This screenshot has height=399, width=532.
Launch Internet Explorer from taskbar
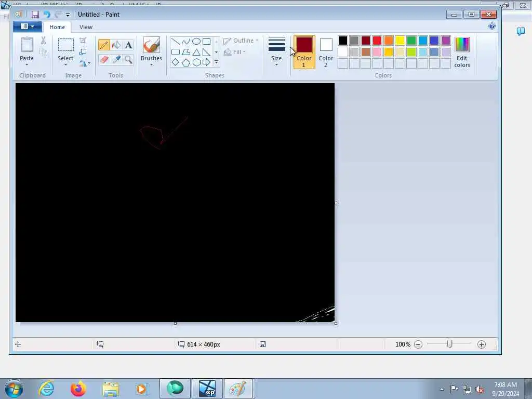[x=46, y=389]
